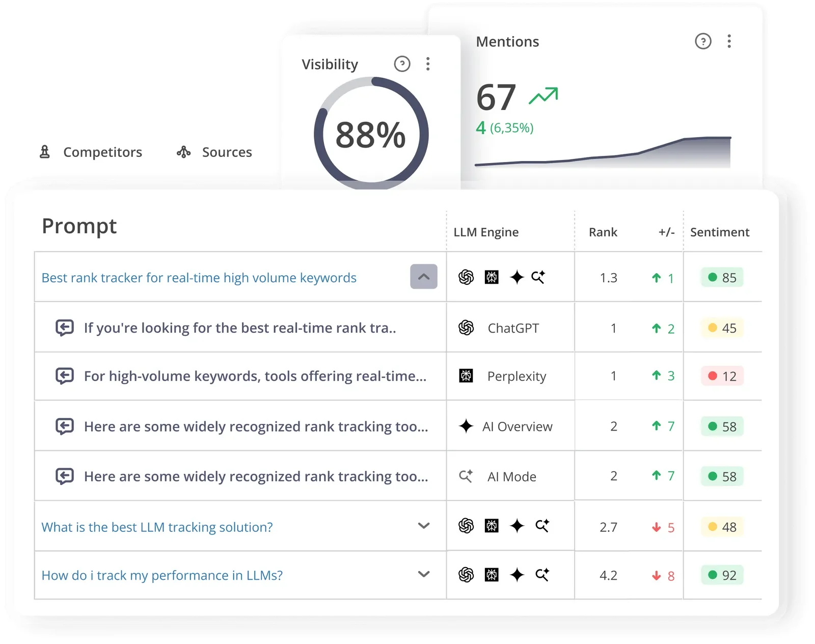The image size is (815, 644).
Task: Click the red down change 5
Action: pyautogui.click(x=663, y=527)
